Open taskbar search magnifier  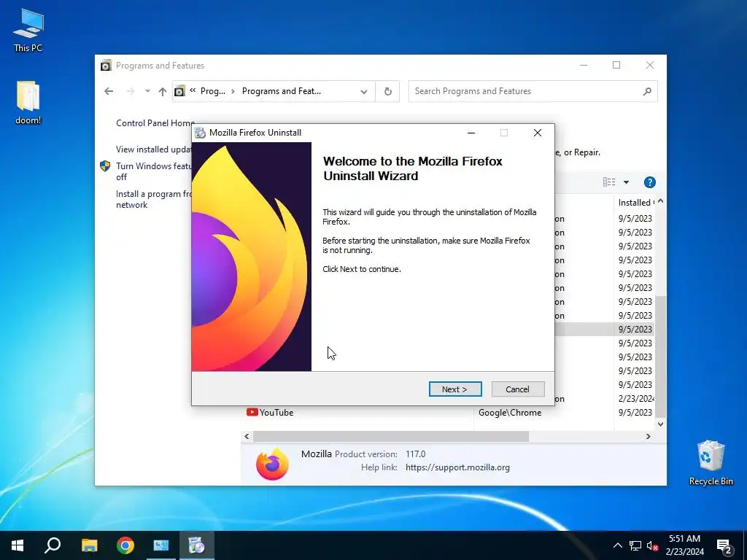click(53, 545)
